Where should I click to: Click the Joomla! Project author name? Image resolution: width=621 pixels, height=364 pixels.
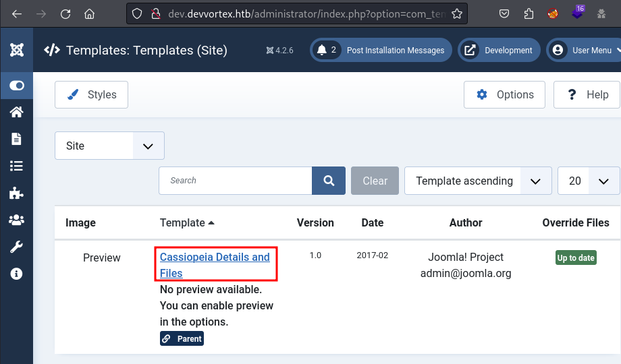click(466, 257)
